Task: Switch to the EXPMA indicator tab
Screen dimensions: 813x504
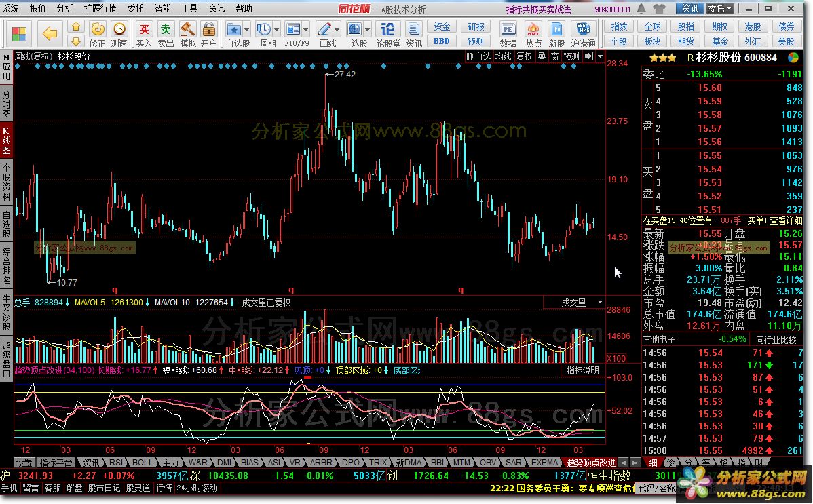Action: click(x=544, y=463)
